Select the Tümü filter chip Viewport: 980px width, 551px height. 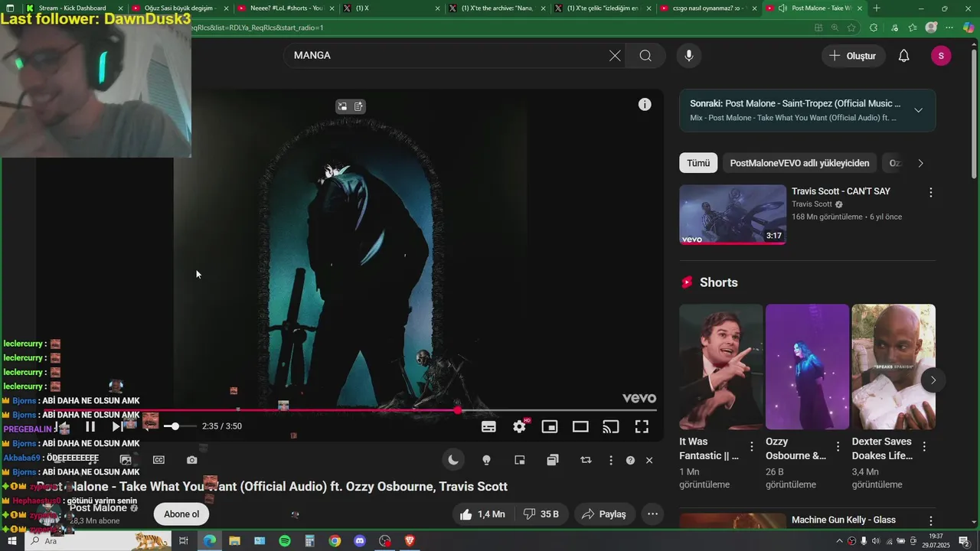[698, 163]
